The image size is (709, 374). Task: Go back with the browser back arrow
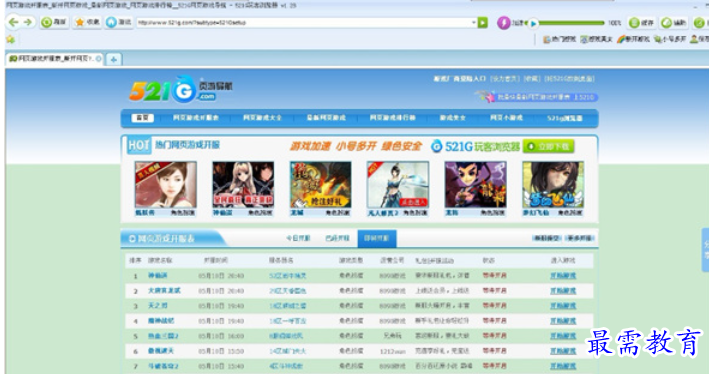pos(14,22)
